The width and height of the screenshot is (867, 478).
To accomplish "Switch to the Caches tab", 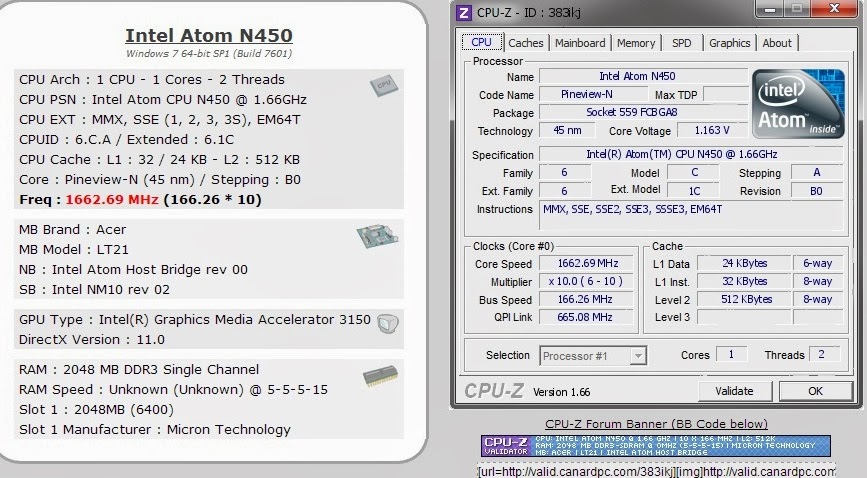I will click(525, 43).
